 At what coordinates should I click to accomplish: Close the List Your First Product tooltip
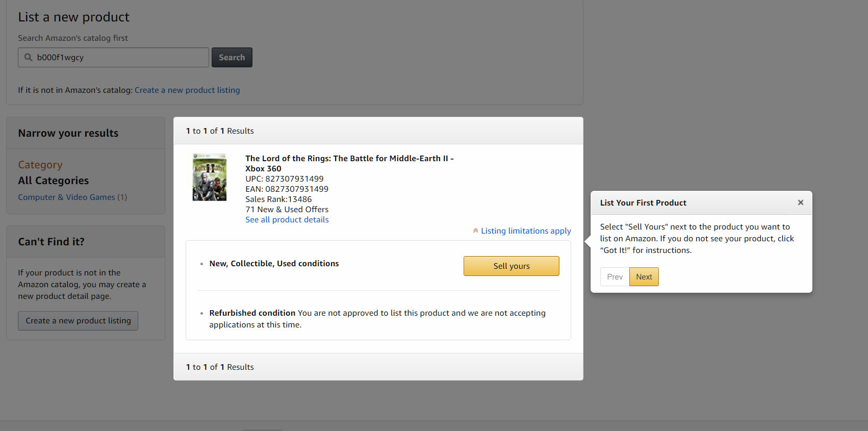coord(800,202)
